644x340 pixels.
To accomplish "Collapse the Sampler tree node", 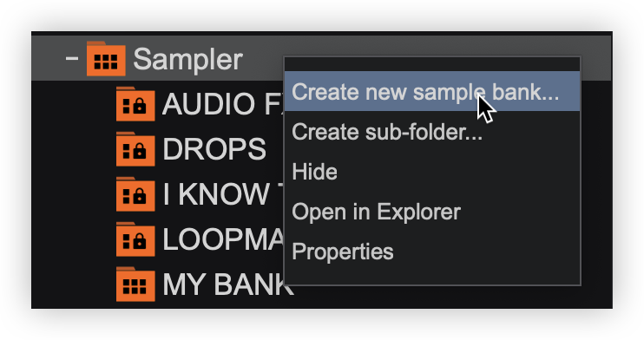I will tap(72, 59).
